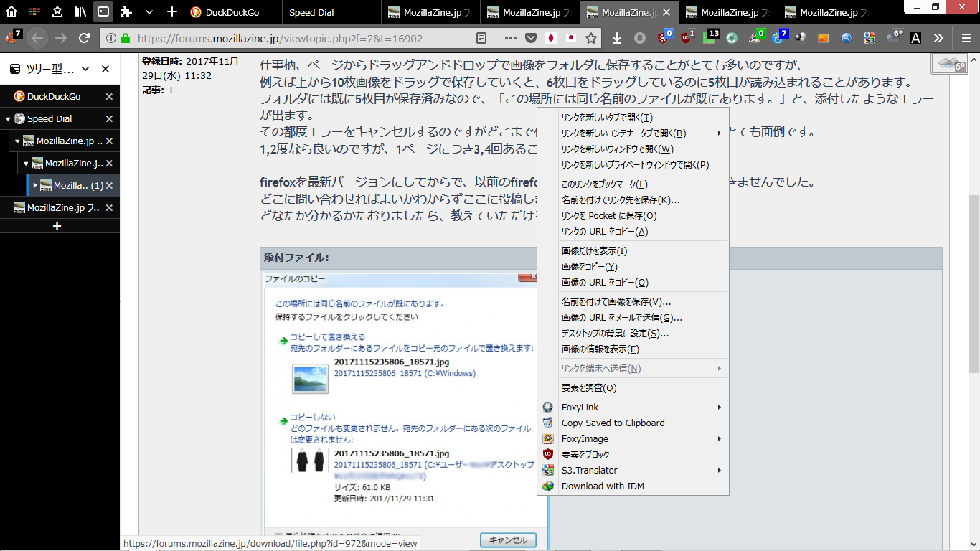Show overflow toolbar items with the chevron button
The image size is (980, 551).
938,38
